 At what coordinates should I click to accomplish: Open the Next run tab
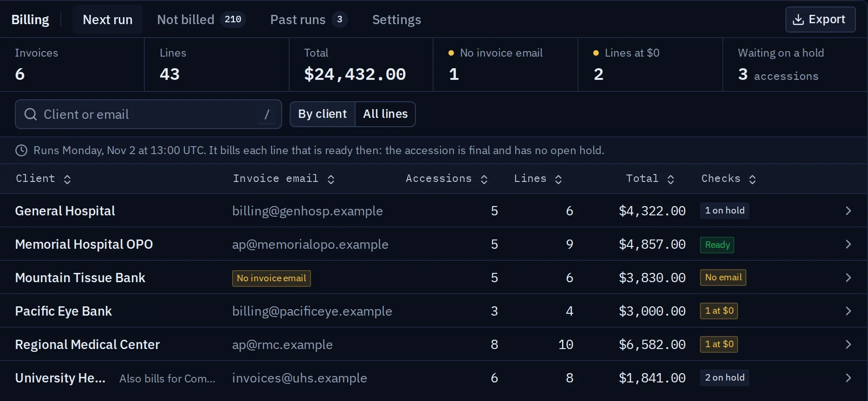click(x=108, y=19)
